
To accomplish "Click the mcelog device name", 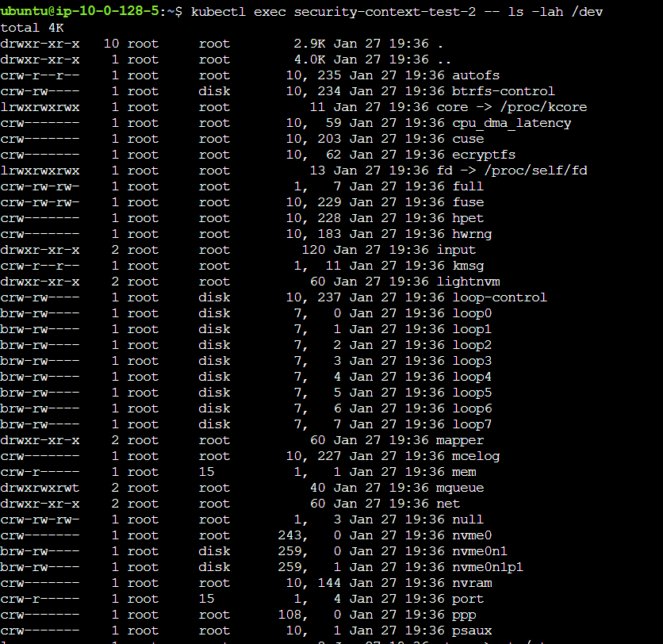I will [476, 456].
